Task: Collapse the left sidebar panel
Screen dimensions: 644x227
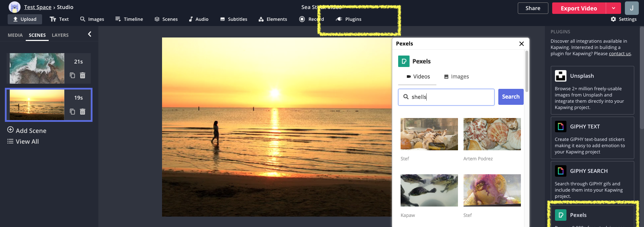Action: (90, 34)
